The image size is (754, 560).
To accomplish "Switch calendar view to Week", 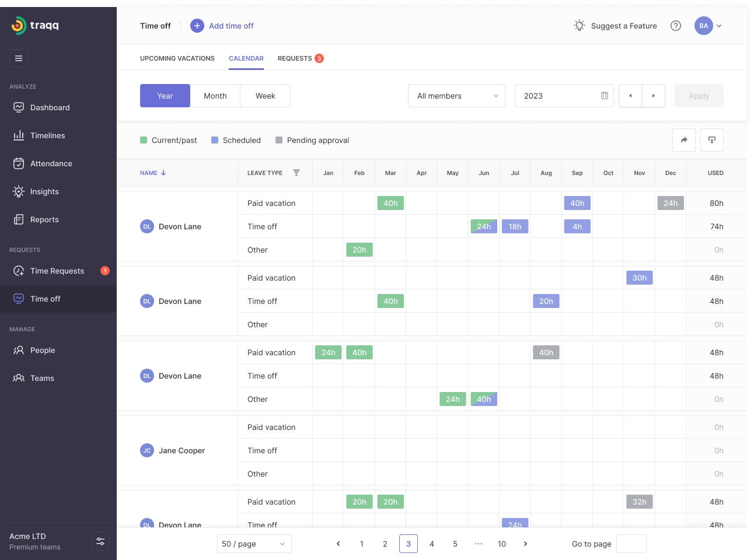I will click(265, 96).
